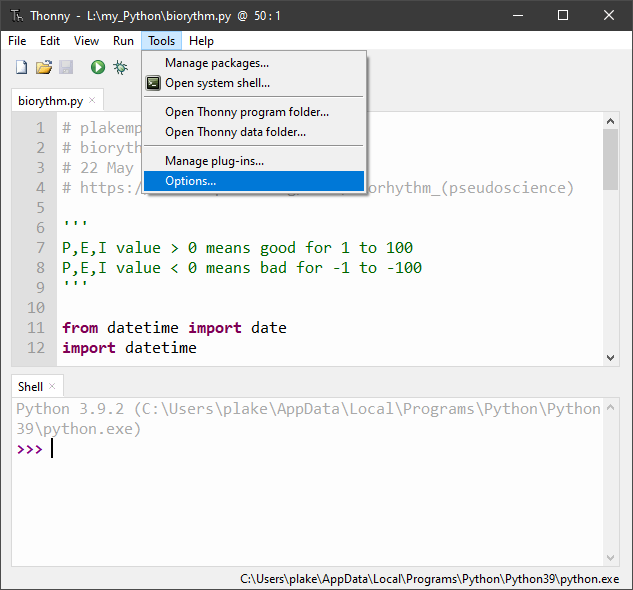Click the Open file folder icon
The width and height of the screenshot is (633, 590).
[x=44, y=67]
